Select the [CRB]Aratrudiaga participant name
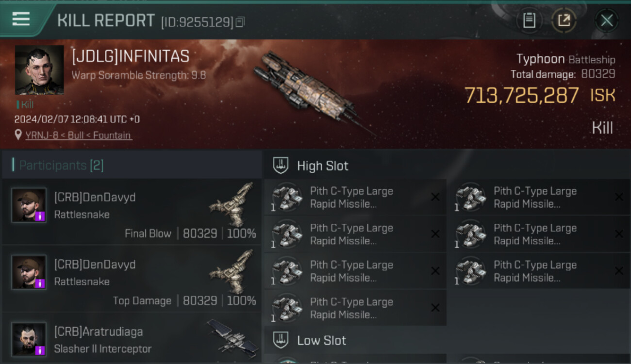This screenshot has height=364, width=631. 99,331
